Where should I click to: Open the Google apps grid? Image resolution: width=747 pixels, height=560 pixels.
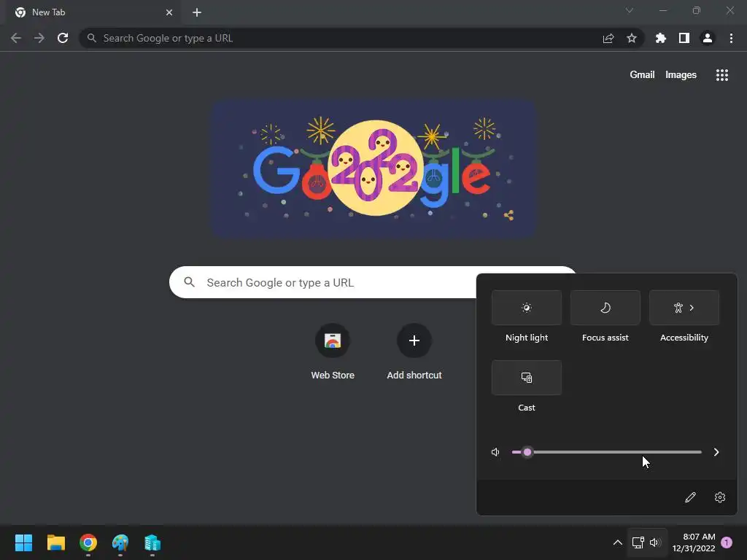click(722, 75)
